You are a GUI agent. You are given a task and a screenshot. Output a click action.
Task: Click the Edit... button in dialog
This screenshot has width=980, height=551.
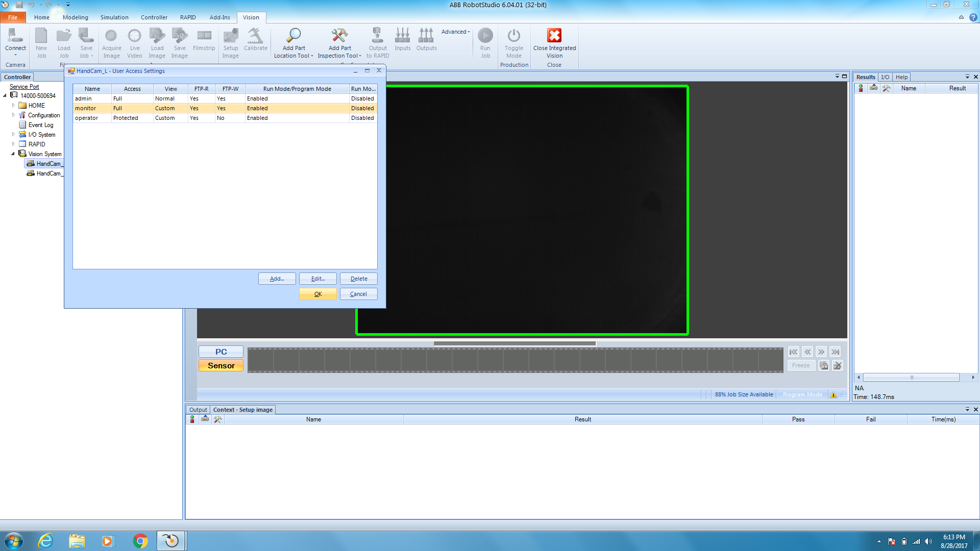point(317,279)
